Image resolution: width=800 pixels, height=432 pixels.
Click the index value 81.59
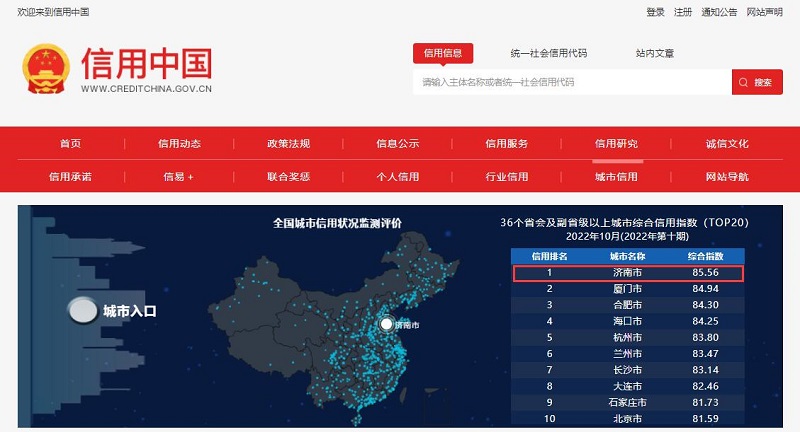(706, 419)
